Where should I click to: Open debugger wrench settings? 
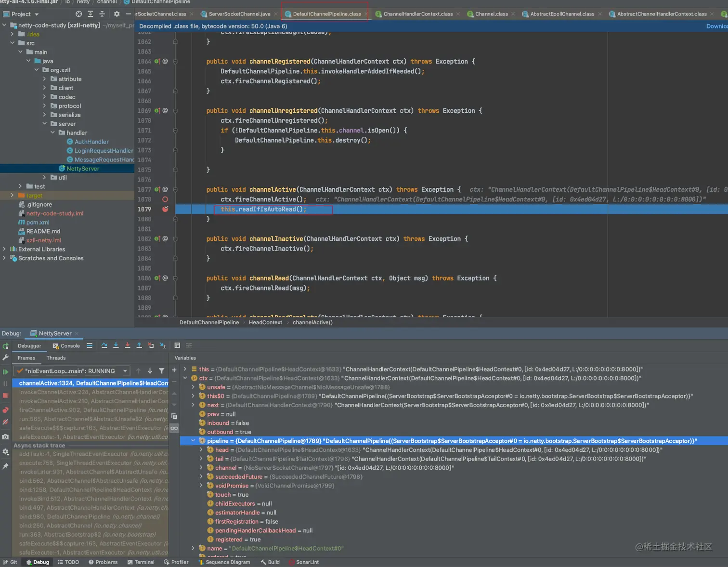tap(5, 357)
